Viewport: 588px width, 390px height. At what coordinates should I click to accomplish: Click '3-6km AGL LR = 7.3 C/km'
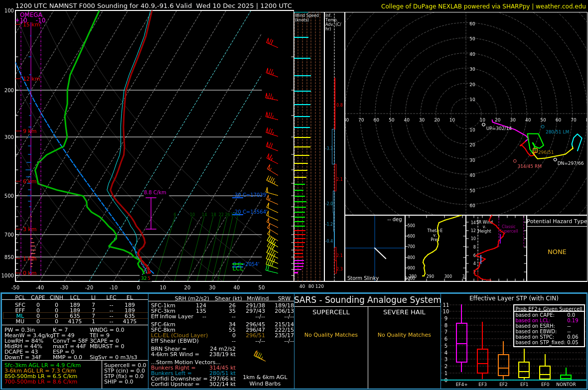click(x=40, y=371)
